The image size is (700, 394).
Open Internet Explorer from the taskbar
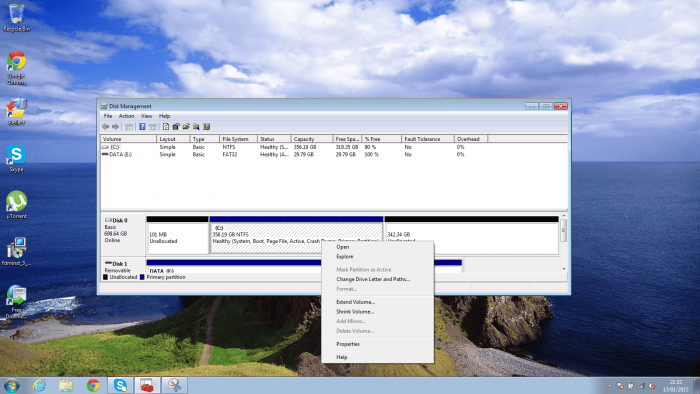pos(39,385)
